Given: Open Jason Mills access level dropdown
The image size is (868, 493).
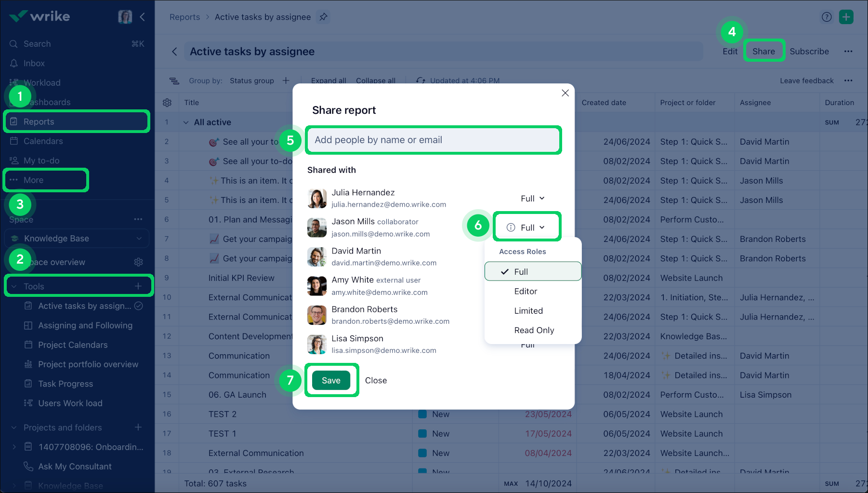Looking at the screenshot, I should click(526, 227).
